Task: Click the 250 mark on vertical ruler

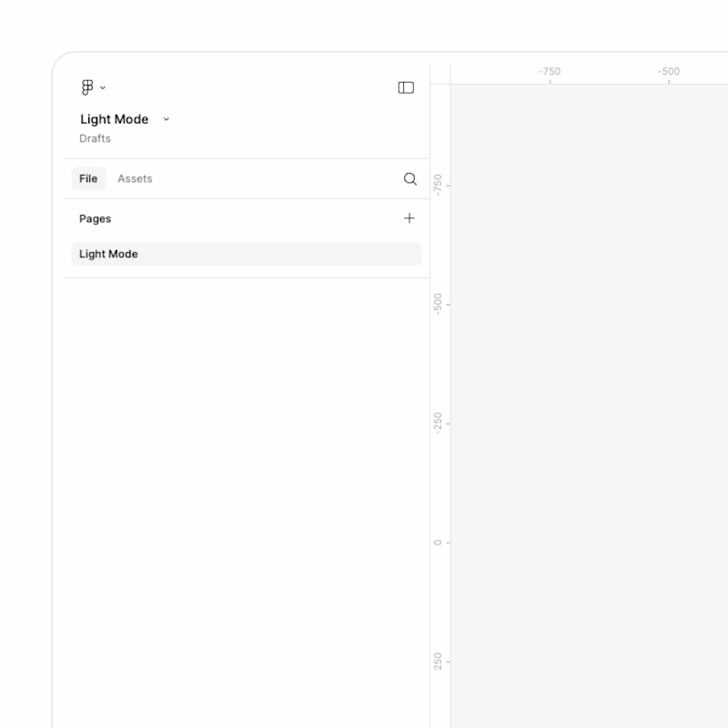Action: tap(438, 662)
